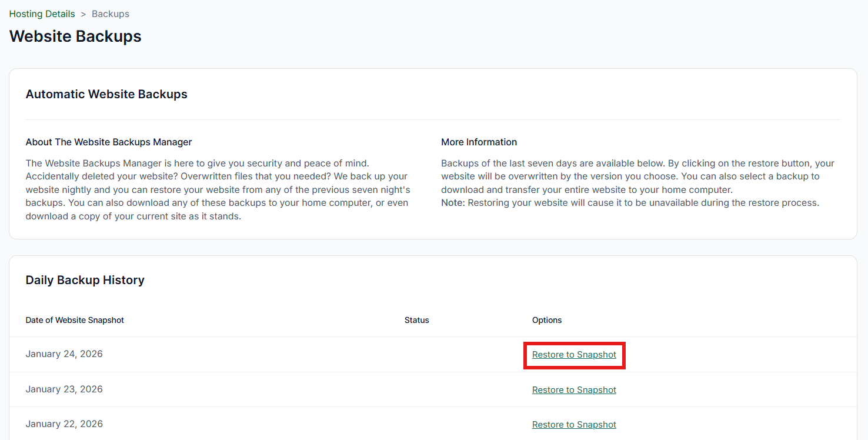Click the Status column header
This screenshot has height=440, width=868.
click(417, 320)
